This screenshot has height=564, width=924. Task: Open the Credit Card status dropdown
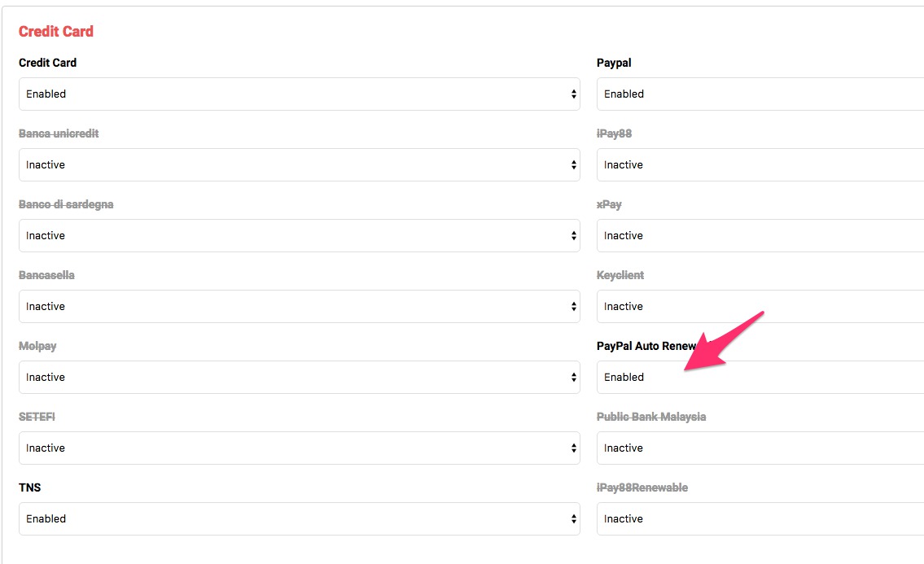299,94
